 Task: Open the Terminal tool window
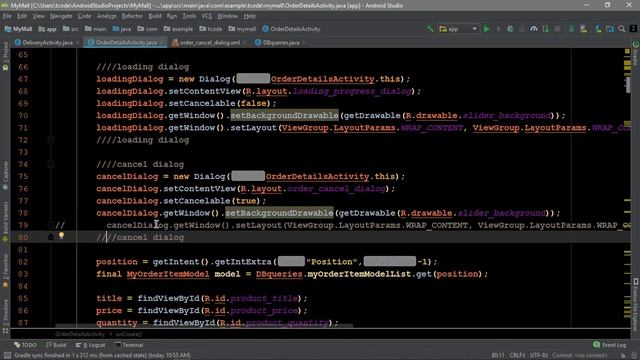click(x=129, y=345)
